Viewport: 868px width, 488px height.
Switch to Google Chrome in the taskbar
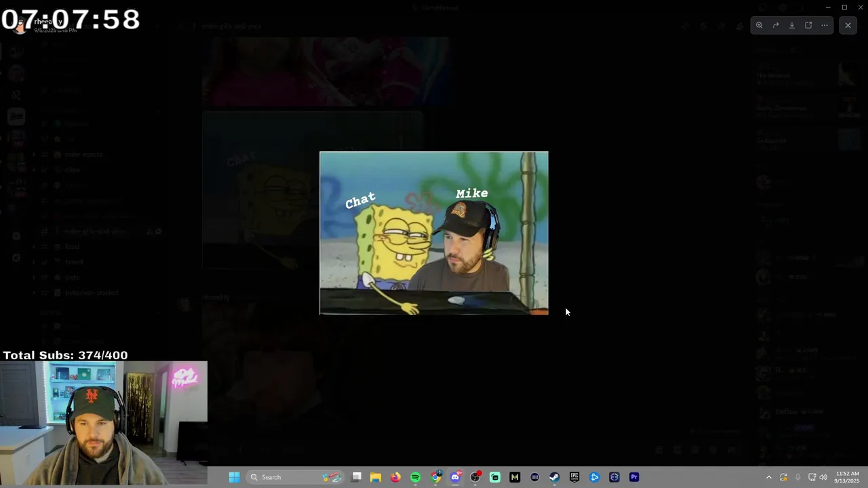pyautogui.click(x=435, y=477)
